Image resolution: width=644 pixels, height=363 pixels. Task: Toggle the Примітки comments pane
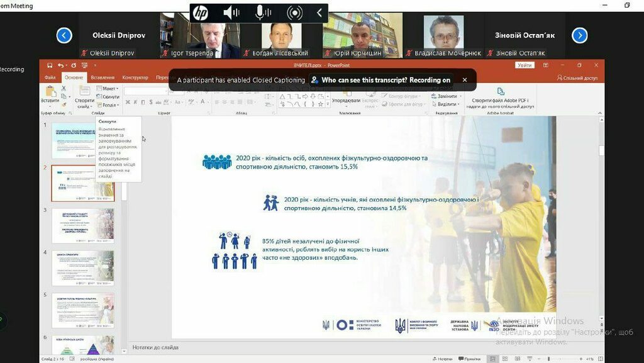point(469,359)
